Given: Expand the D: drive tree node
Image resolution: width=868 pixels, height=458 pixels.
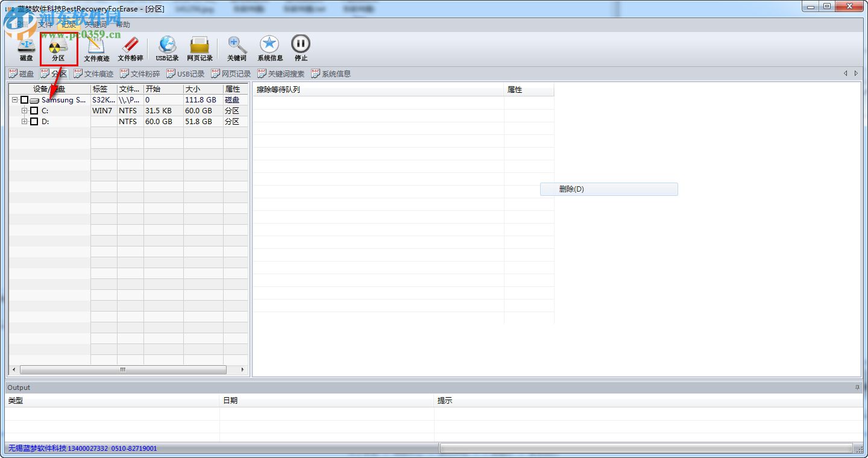Looking at the screenshot, I should pyautogui.click(x=25, y=121).
